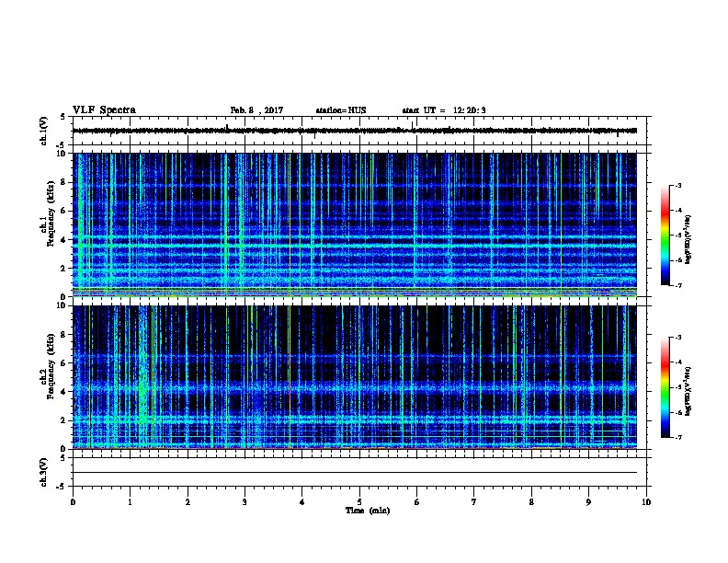The image size is (728, 563).
Task: Click ch.2 color scale legend label log(PSD)
Action: pos(688,391)
